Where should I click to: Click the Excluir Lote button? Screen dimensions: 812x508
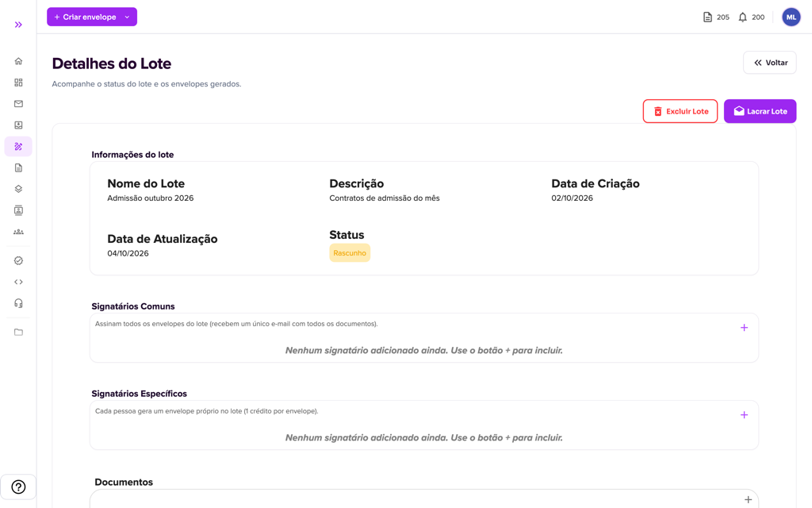click(x=680, y=111)
